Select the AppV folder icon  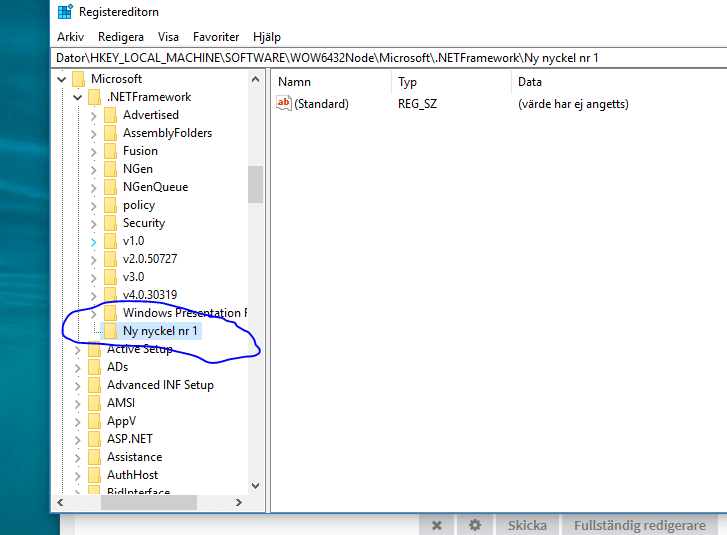click(x=94, y=421)
